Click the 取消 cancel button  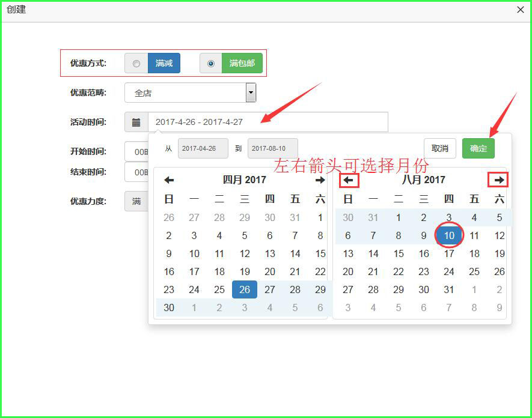click(x=440, y=148)
